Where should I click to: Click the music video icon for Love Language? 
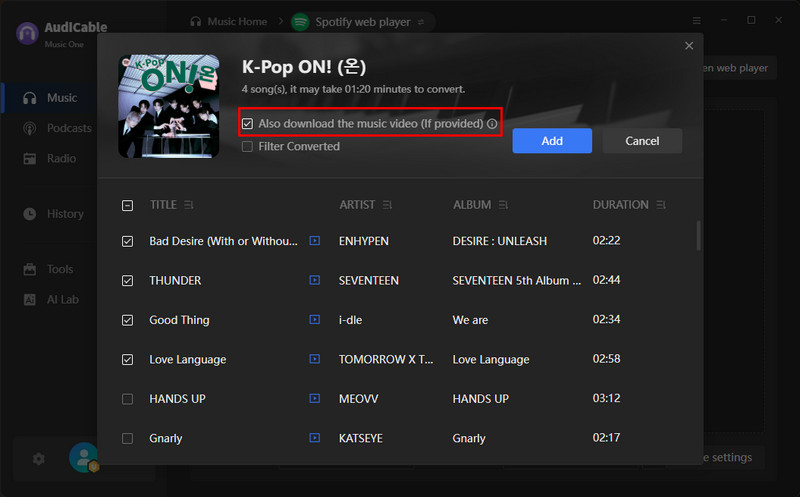315,359
